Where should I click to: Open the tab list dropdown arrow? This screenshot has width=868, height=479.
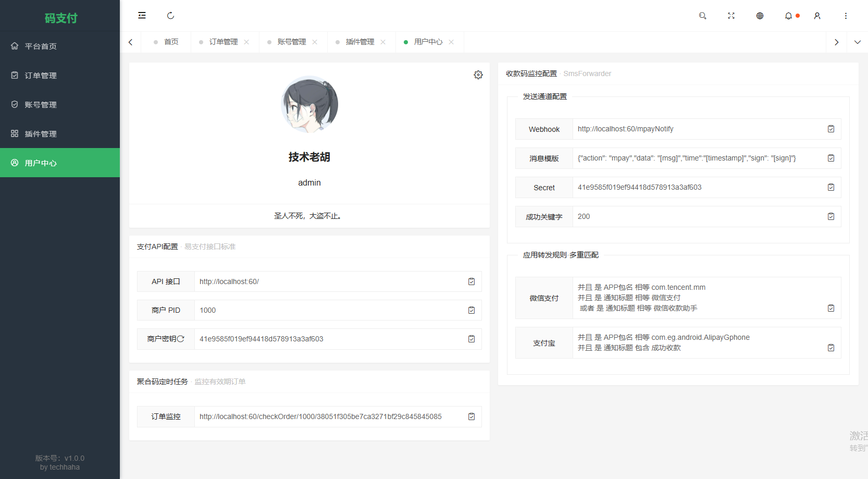coord(857,42)
